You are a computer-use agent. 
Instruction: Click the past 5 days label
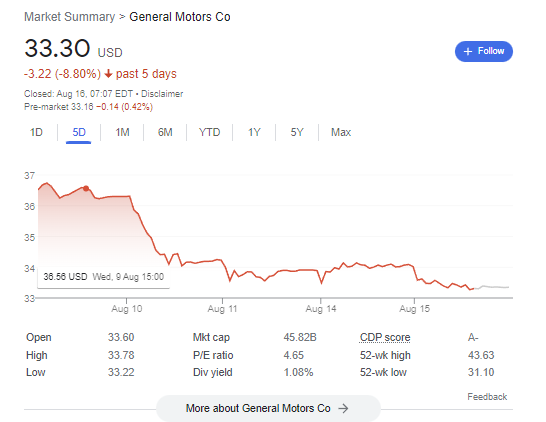pyautogui.click(x=146, y=74)
